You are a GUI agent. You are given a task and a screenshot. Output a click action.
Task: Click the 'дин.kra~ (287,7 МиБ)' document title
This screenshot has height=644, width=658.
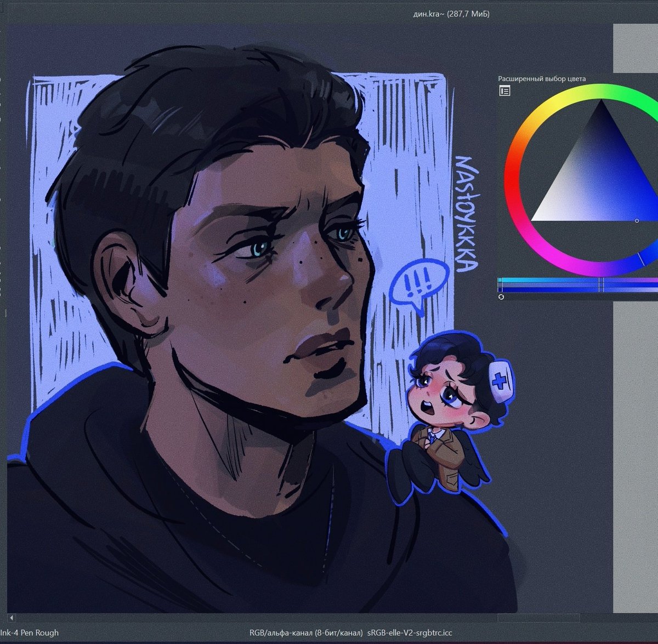tap(451, 14)
